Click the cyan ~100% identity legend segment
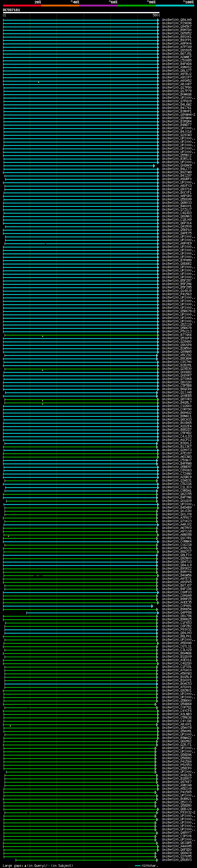 [x=175, y=6]
